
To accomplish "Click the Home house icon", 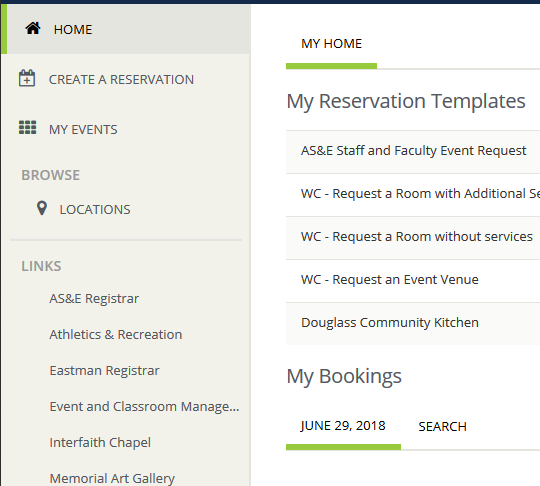I will point(33,28).
